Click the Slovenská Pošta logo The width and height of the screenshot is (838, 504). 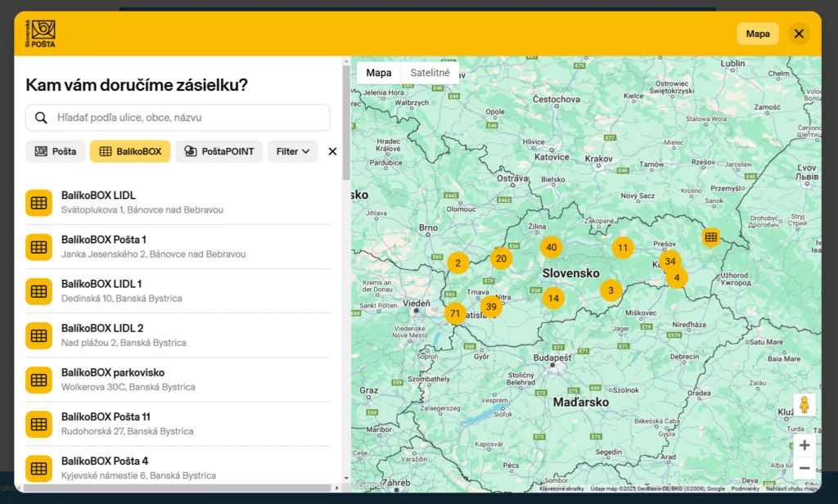point(40,34)
